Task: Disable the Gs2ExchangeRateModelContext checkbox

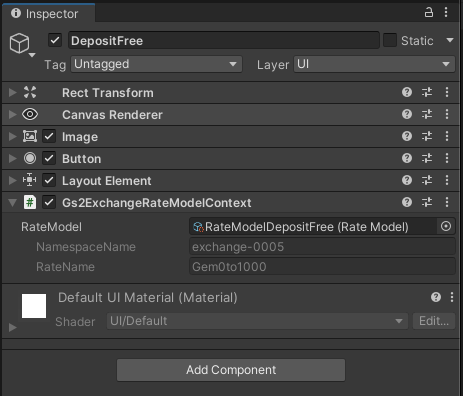Action: coord(49,202)
